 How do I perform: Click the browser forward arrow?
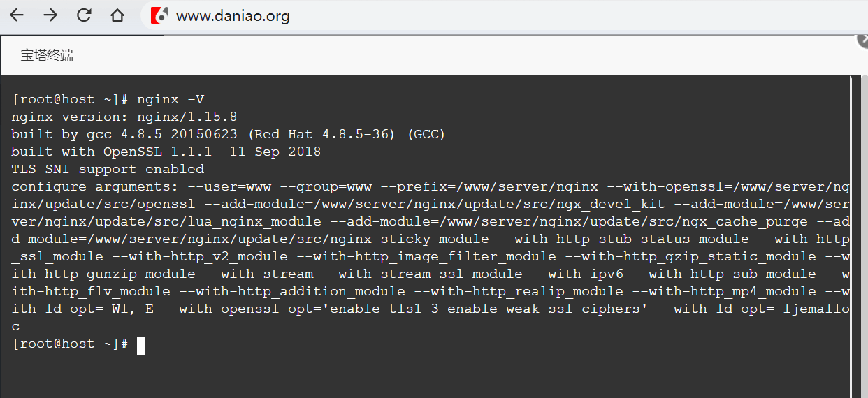click(x=50, y=15)
